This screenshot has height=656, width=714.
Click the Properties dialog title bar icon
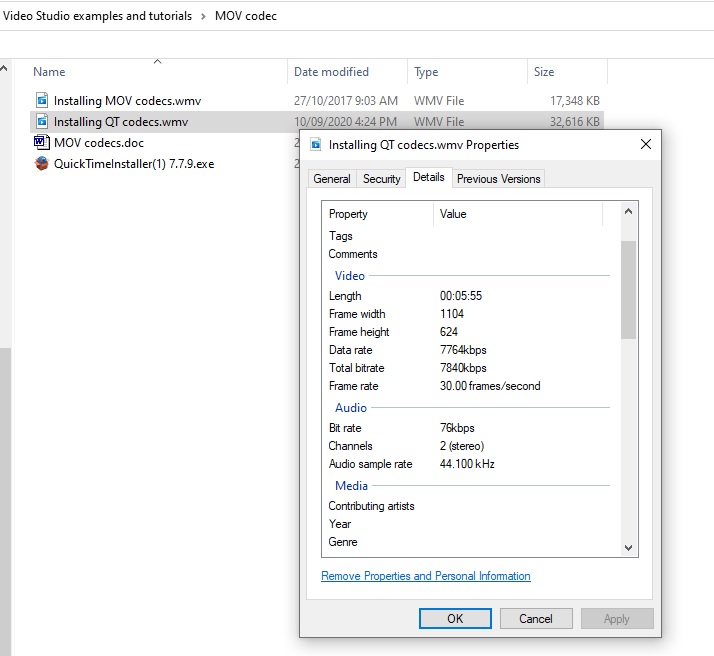316,145
